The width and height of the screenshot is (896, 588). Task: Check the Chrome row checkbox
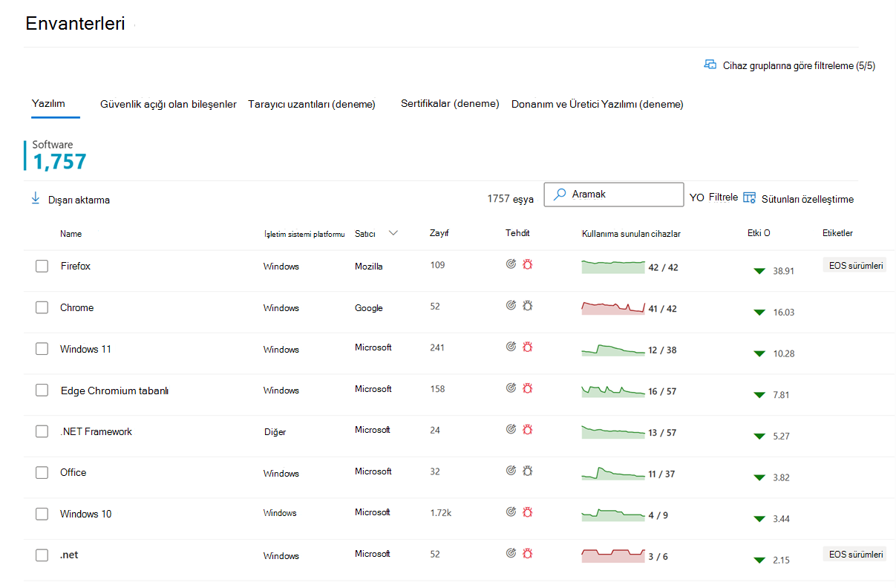click(42, 307)
